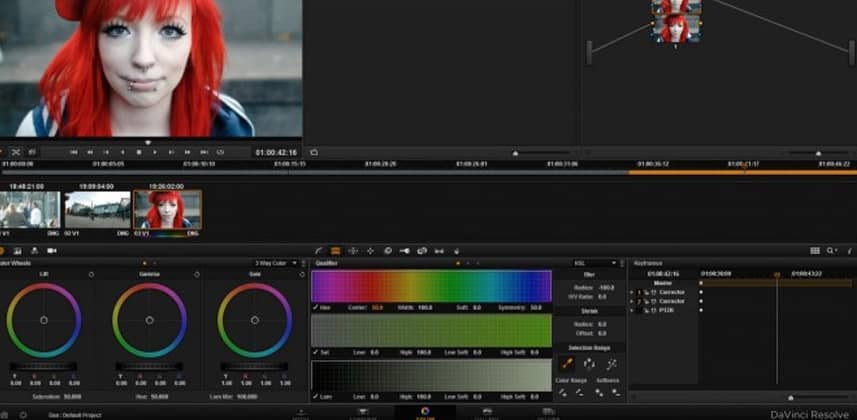Reset the Lift color wheel
Image resolution: width=857 pixels, height=420 pixels.
pyautogui.click(x=91, y=275)
